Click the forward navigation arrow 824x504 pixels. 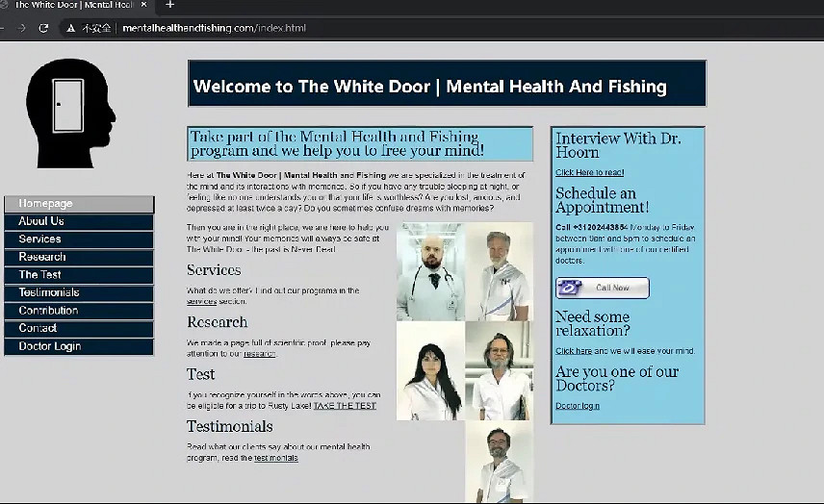point(21,28)
